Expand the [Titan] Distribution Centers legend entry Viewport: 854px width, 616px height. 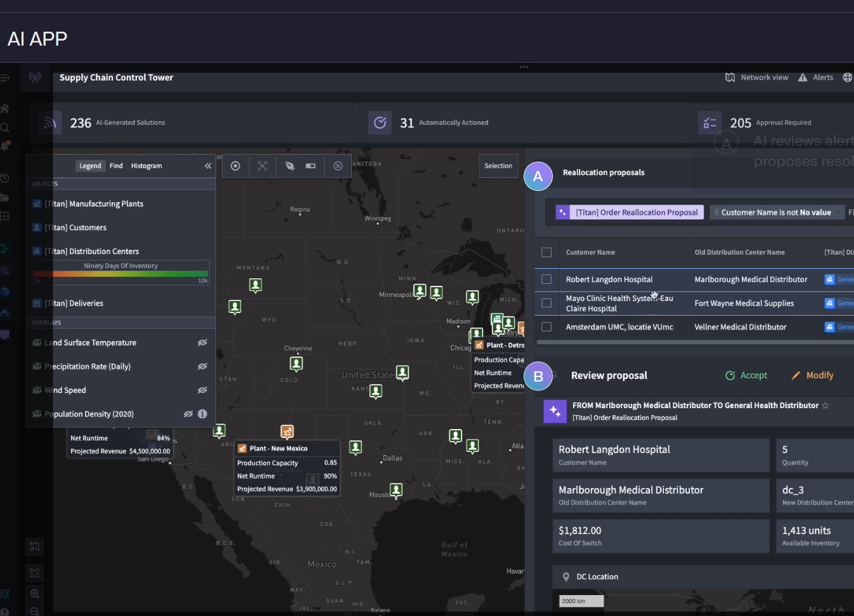[x=91, y=252]
